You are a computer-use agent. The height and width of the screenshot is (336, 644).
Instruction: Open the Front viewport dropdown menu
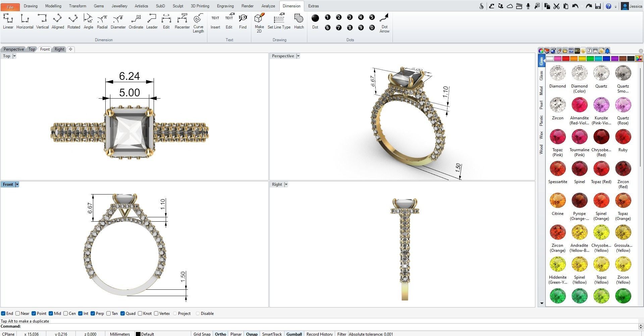[x=17, y=184]
